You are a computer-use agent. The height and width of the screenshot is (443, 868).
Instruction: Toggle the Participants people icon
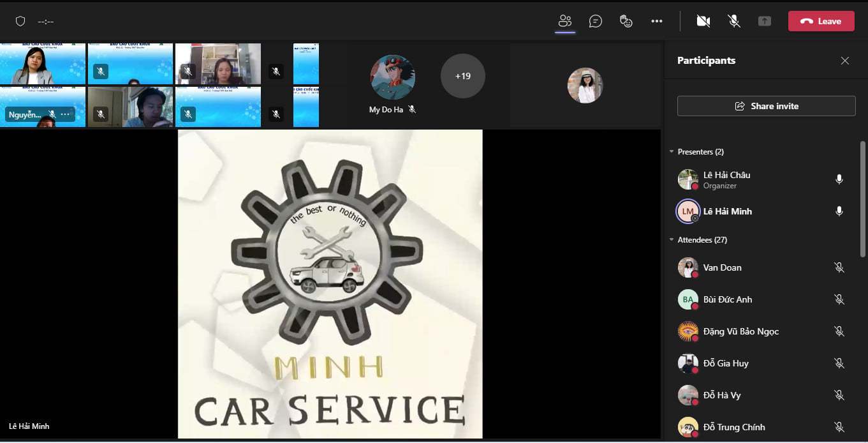pyautogui.click(x=565, y=21)
